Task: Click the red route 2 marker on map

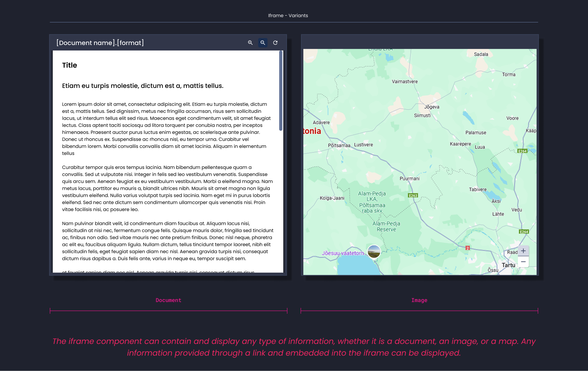Action: click(467, 248)
